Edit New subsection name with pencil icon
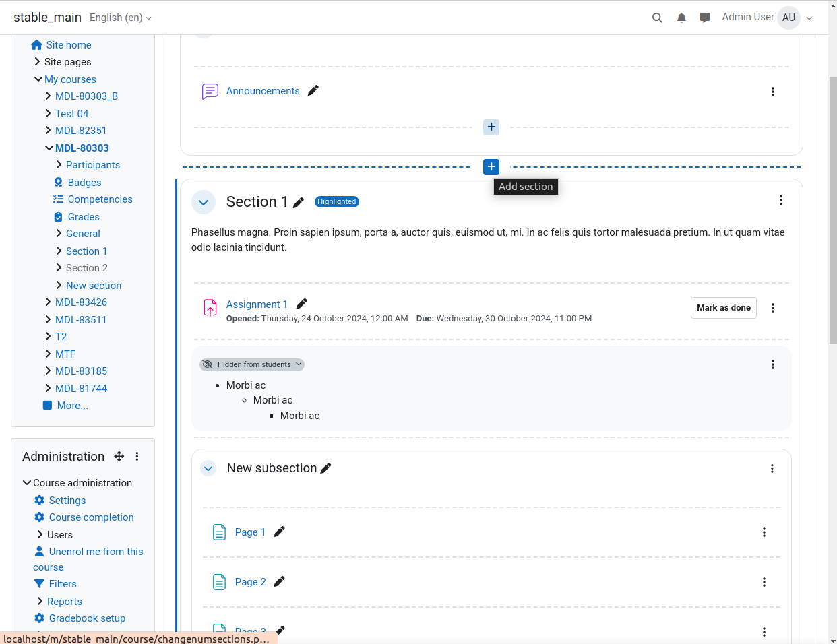 [326, 468]
